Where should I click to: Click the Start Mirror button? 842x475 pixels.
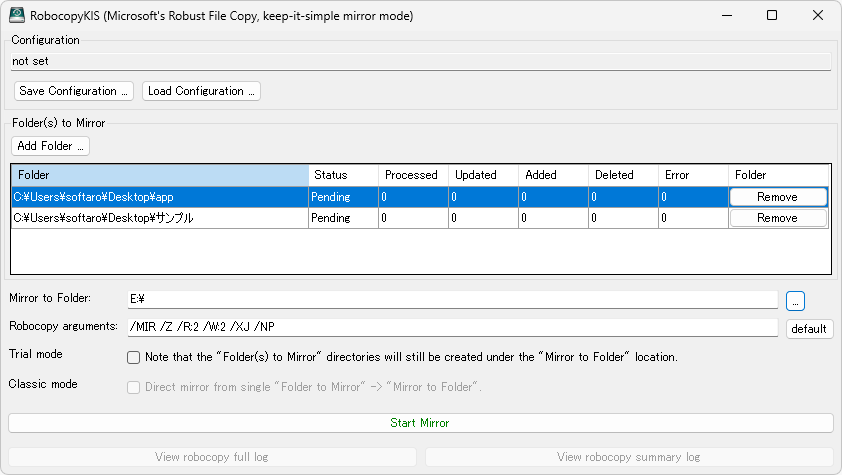[420, 423]
